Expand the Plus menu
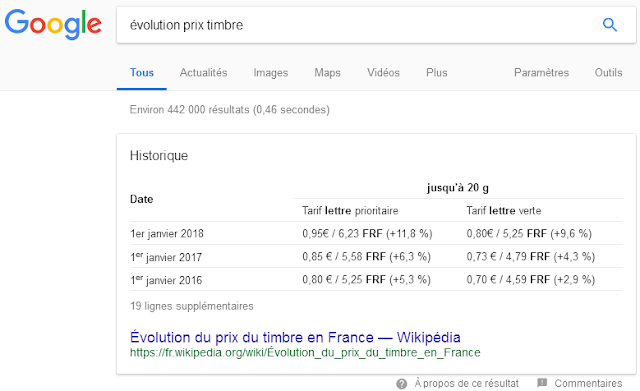Image resolution: width=640 pixels, height=391 pixels. point(437,73)
